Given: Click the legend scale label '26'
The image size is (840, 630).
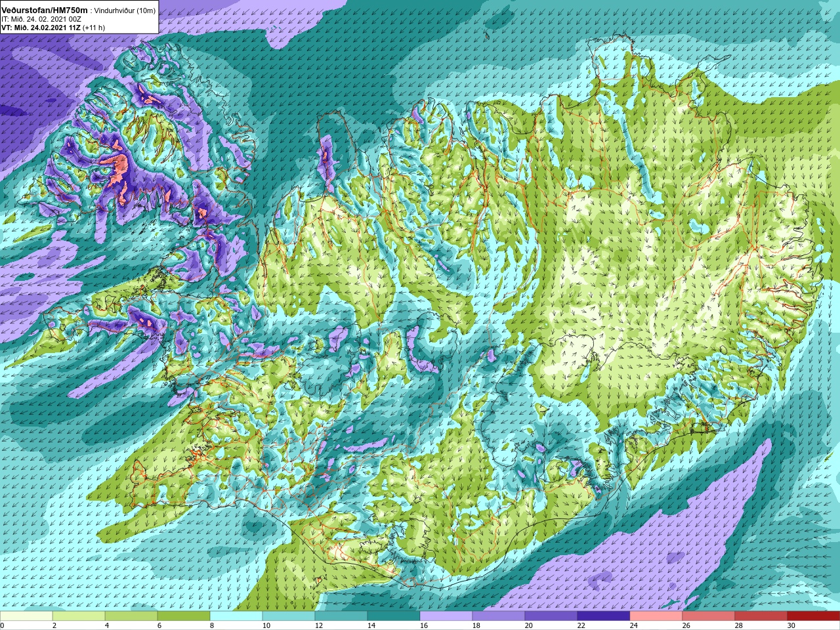Looking at the screenshot, I should [x=686, y=626].
